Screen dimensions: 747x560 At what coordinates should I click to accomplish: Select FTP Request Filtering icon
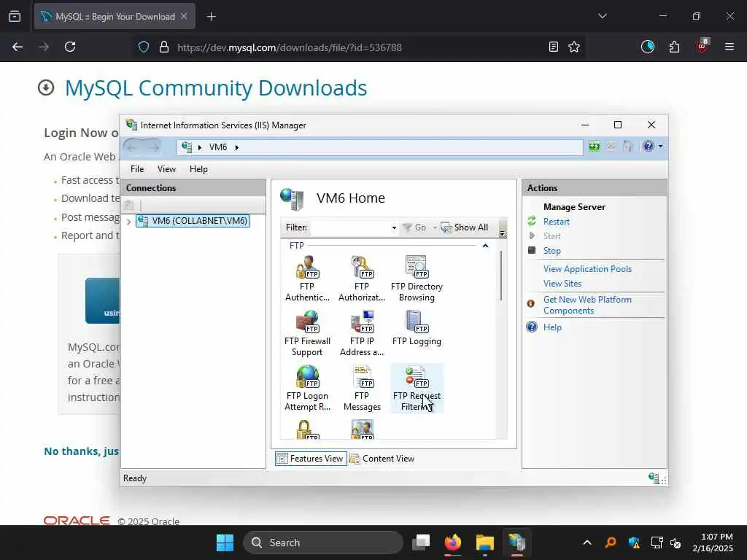tap(417, 388)
